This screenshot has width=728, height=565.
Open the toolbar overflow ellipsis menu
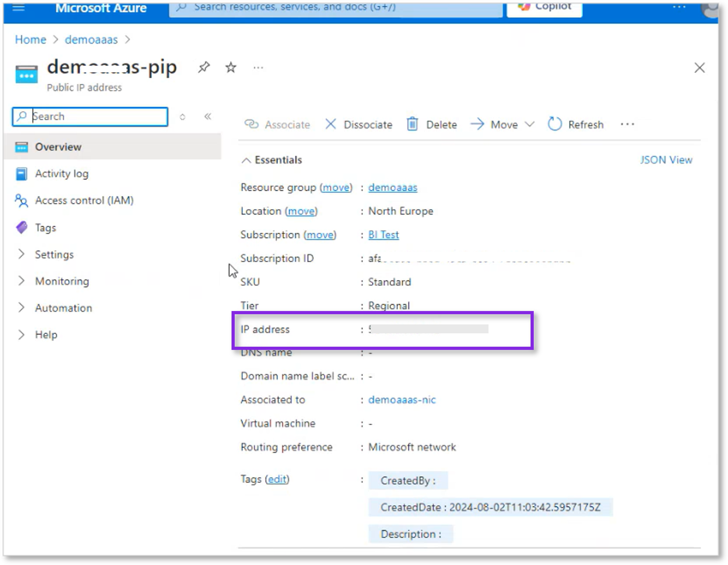point(627,124)
